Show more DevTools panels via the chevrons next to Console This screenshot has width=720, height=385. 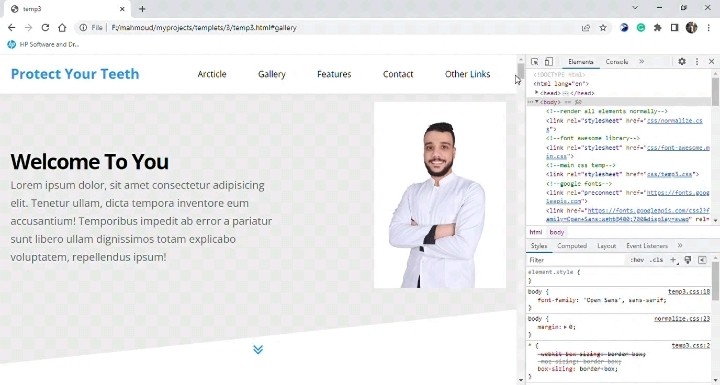(x=641, y=62)
